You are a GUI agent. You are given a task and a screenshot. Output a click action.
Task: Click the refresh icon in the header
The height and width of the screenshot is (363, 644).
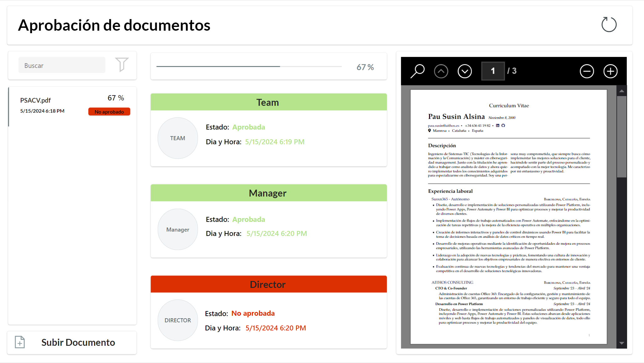[609, 25]
